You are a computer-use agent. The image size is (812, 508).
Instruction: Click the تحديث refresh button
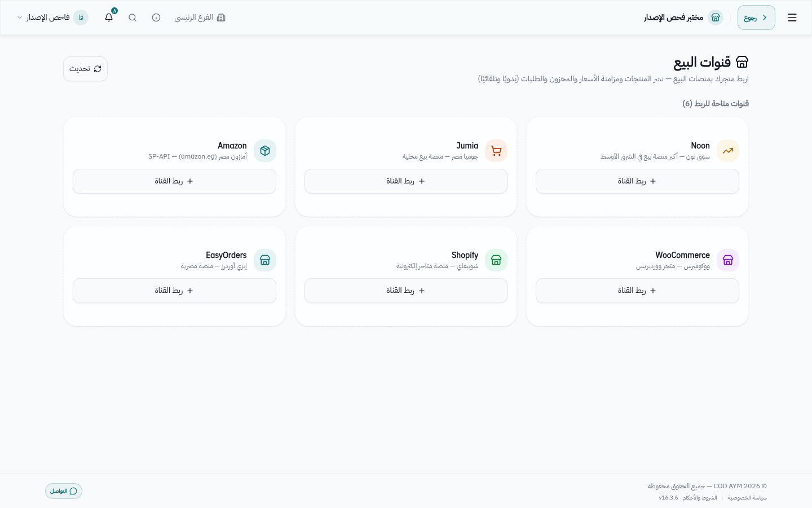coord(85,69)
